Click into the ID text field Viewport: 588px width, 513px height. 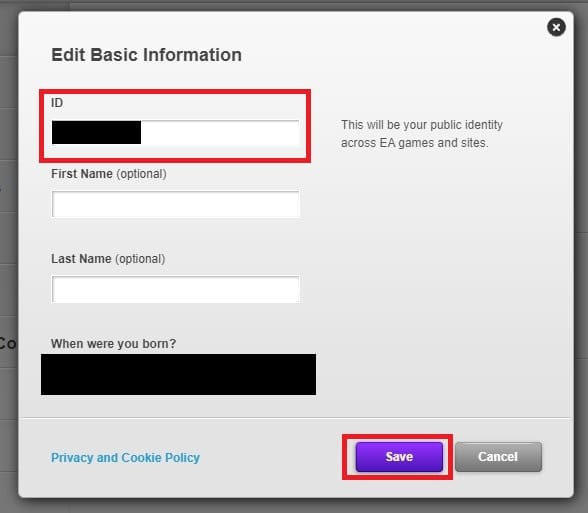click(x=176, y=132)
